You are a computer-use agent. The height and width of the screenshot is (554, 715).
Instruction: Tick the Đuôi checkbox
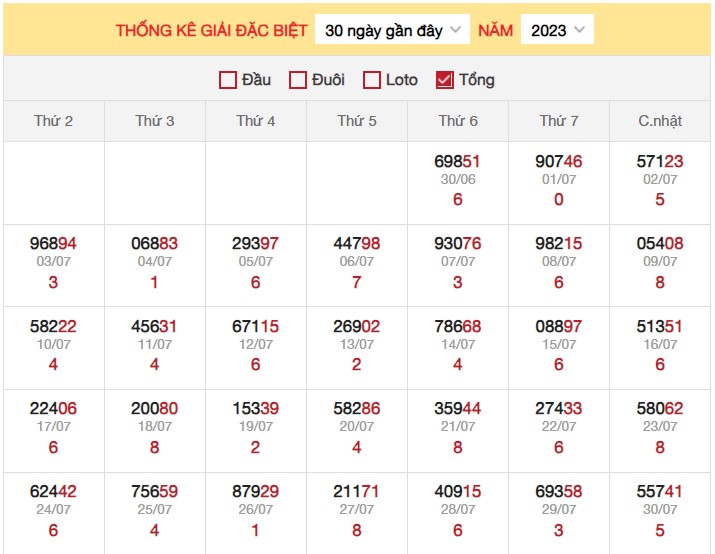point(298,80)
